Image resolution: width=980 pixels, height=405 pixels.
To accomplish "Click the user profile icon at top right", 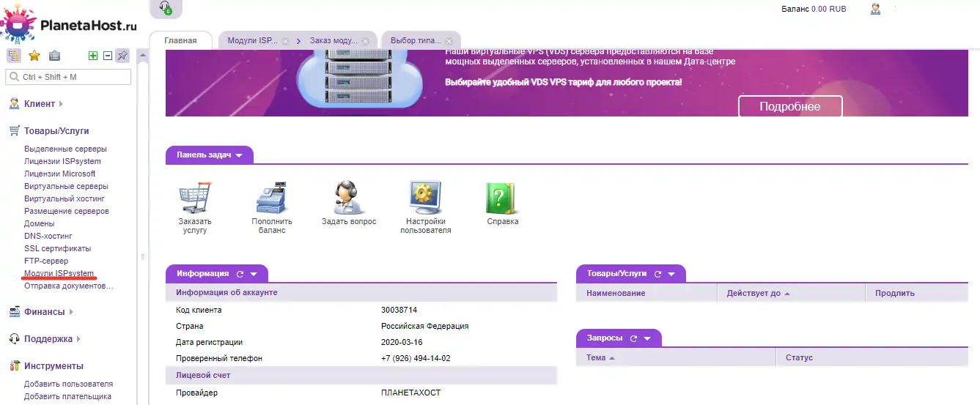I will tap(875, 9).
